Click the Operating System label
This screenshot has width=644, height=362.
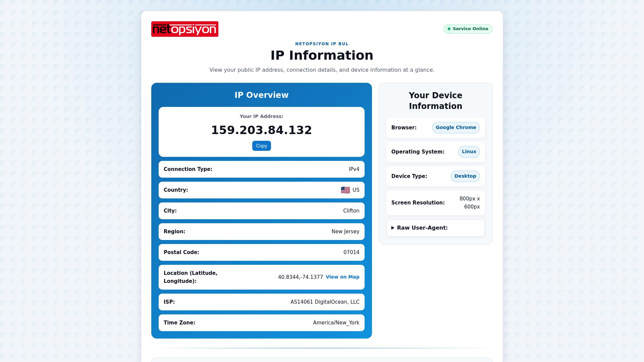pos(418,152)
